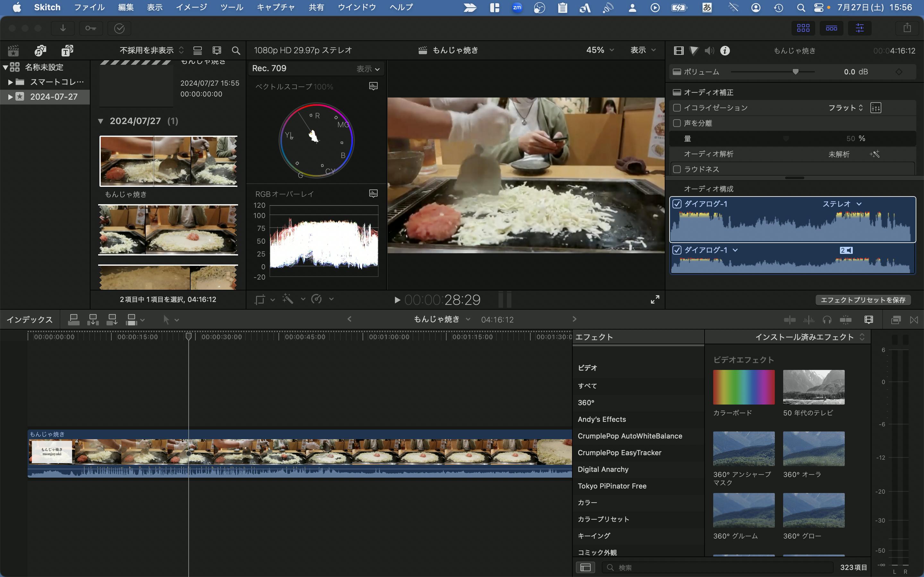Toggle the audio skimming headphone icon

[x=827, y=320]
